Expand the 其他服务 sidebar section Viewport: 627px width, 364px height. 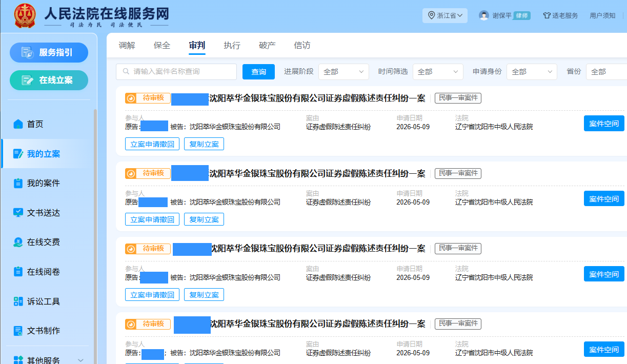(x=80, y=360)
